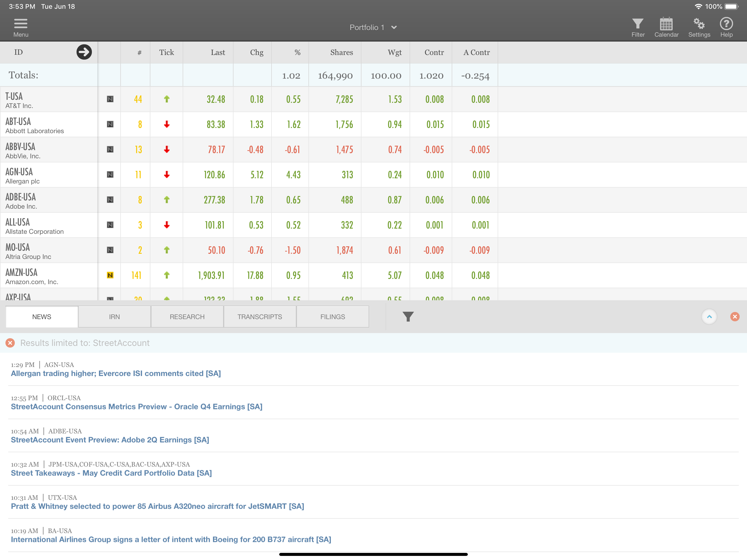Select the ABBV-USA AbbVie row
The image size is (747, 560).
pyautogui.click(x=373, y=150)
